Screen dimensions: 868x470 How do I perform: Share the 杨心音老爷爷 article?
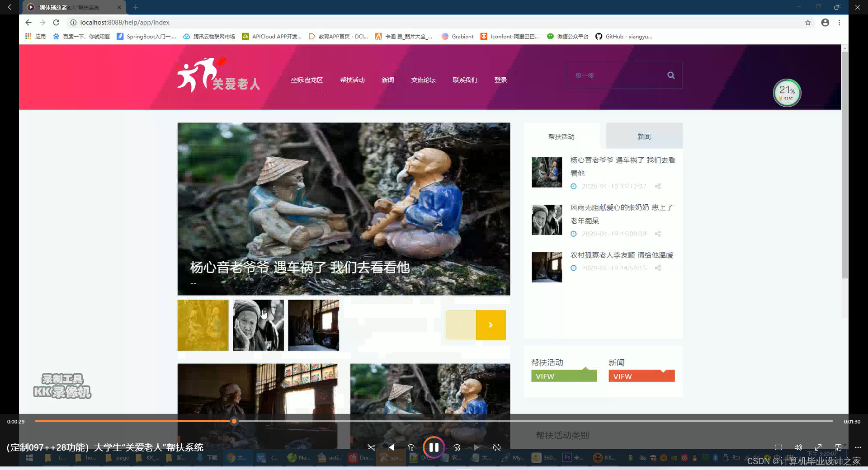[658, 186]
